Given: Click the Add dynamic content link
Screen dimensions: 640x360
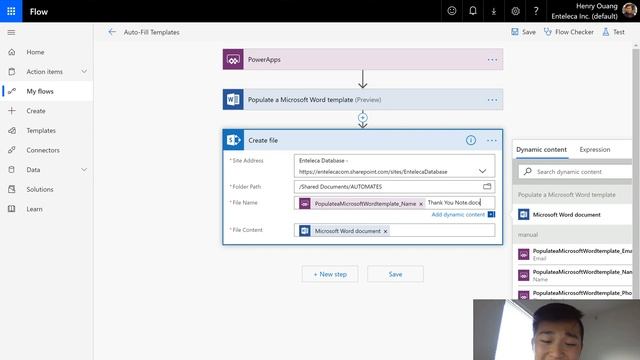Looking at the screenshot, I should click(x=458, y=214).
